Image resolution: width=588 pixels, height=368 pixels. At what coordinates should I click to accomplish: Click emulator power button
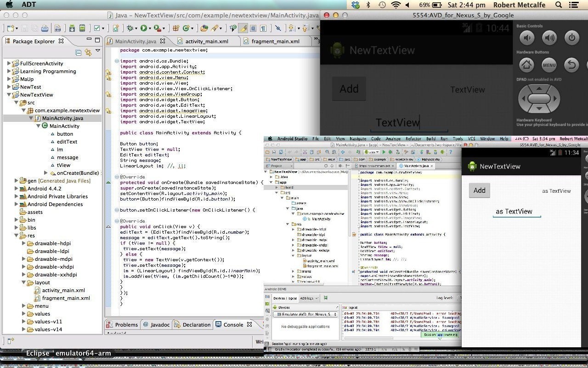572,38
